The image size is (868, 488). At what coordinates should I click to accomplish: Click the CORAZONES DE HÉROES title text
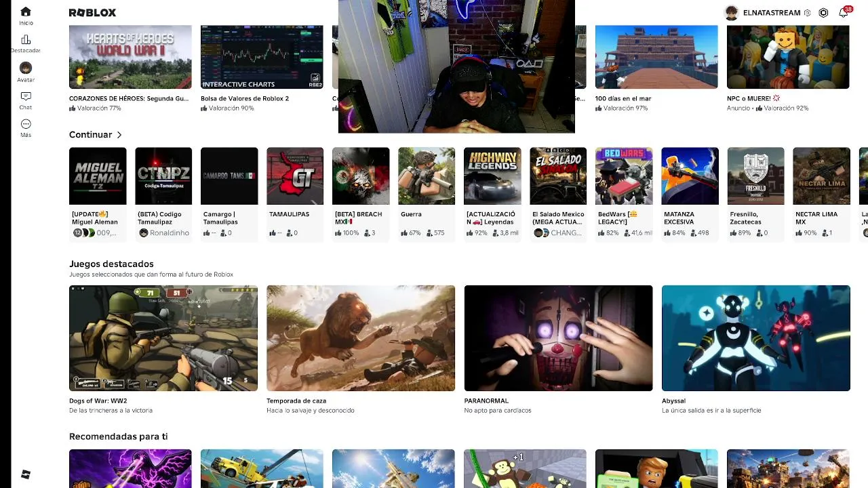tap(129, 98)
